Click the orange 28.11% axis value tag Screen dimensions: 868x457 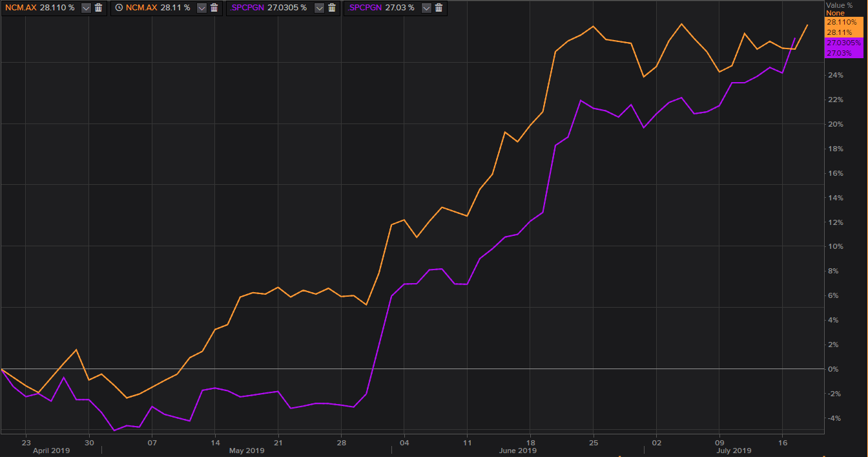(x=844, y=32)
